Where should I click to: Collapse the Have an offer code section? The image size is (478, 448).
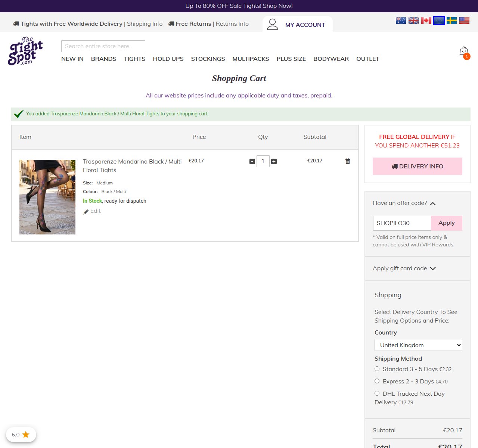(404, 203)
